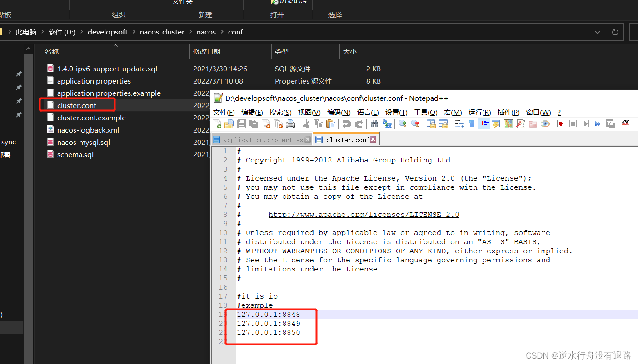Close the application.properties tab
The width and height of the screenshot is (638, 364).
coord(308,140)
